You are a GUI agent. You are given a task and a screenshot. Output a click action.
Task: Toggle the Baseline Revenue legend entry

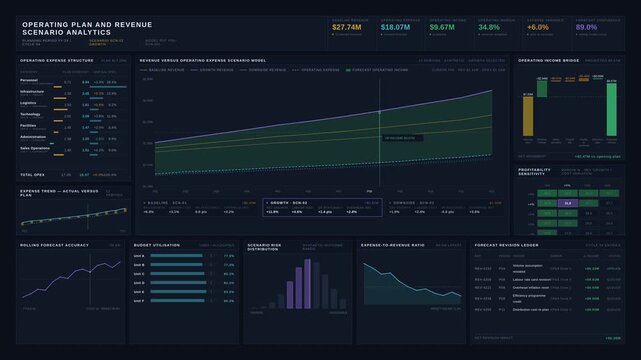coord(162,70)
